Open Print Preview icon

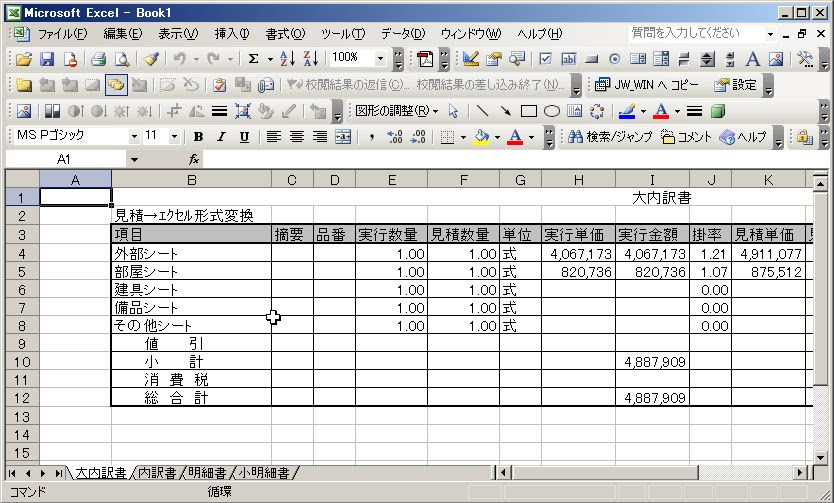point(122,59)
